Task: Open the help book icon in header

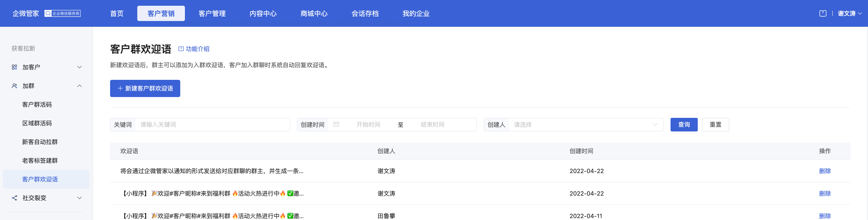Action: pyautogui.click(x=823, y=13)
